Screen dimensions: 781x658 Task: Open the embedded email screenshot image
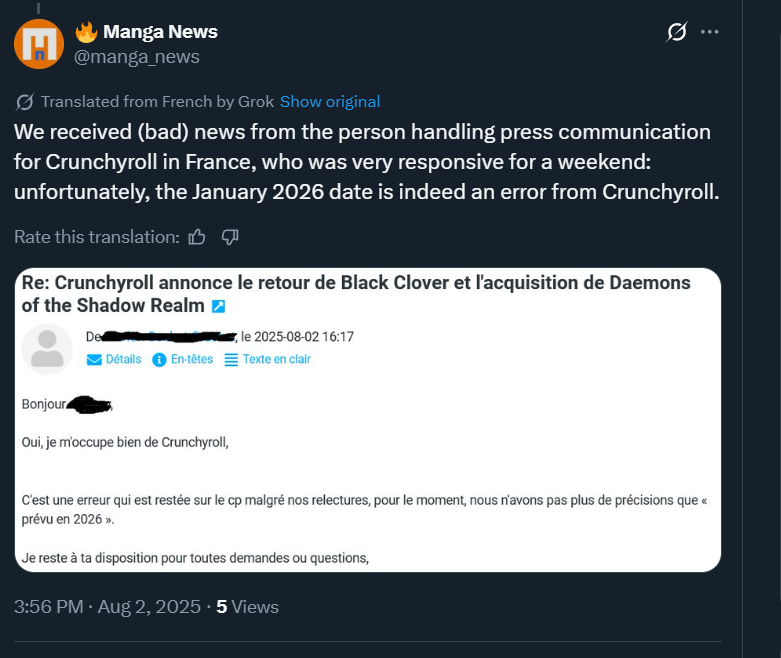(x=368, y=420)
